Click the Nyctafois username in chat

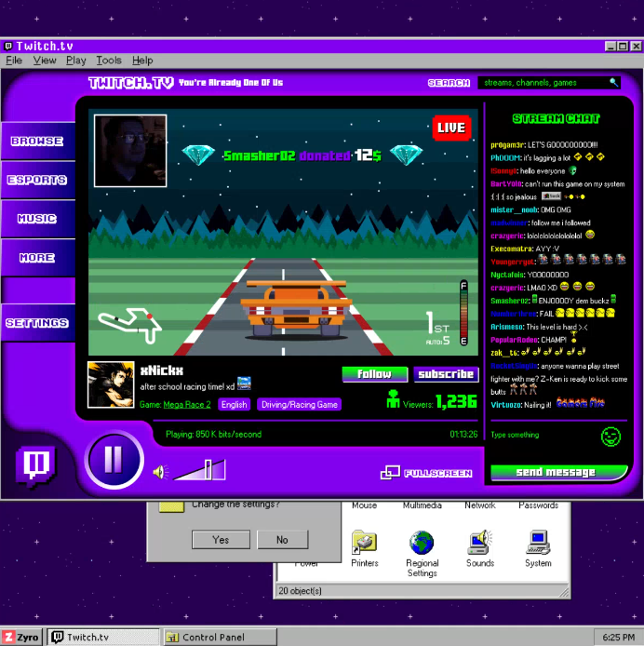tap(507, 275)
